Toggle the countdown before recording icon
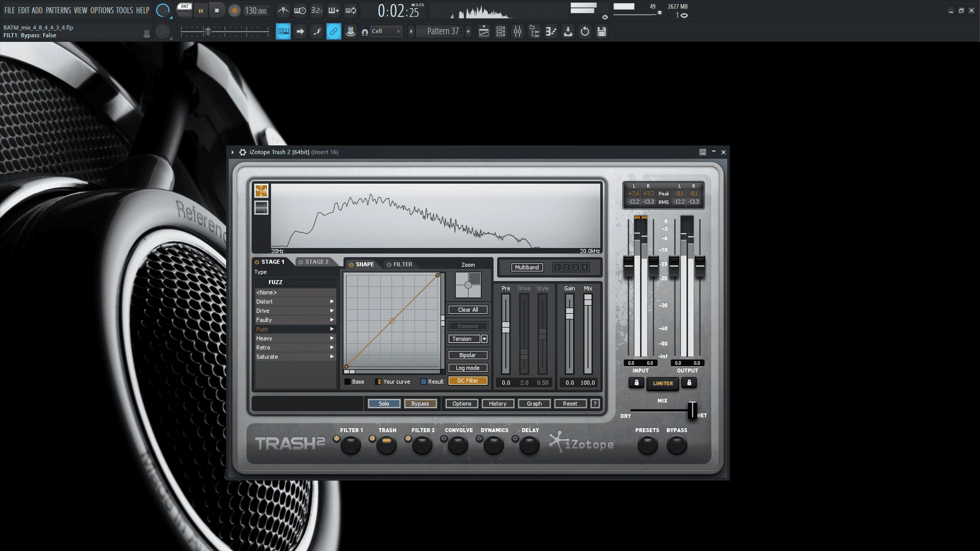This screenshot has width=980, height=551. pyautogui.click(x=317, y=10)
